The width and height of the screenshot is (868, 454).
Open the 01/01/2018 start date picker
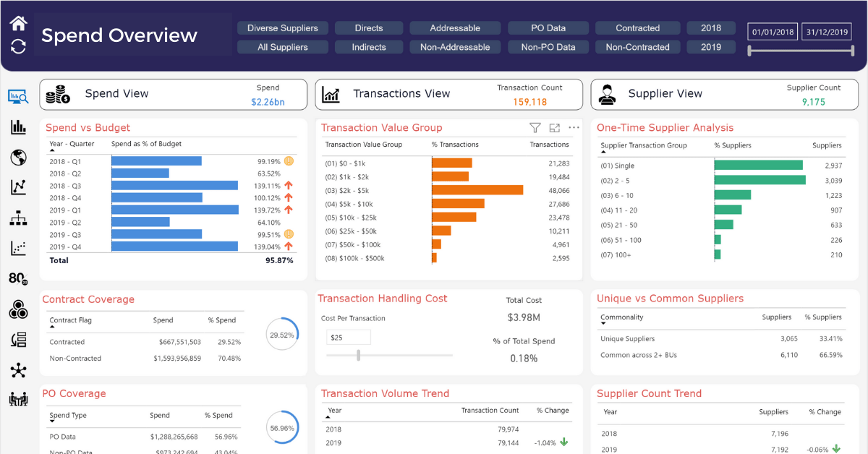click(x=774, y=31)
